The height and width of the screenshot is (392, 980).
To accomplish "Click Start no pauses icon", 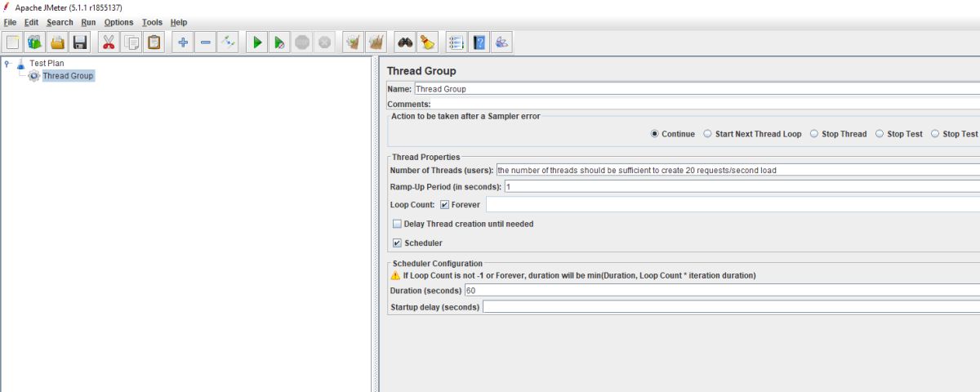I will coord(279,42).
